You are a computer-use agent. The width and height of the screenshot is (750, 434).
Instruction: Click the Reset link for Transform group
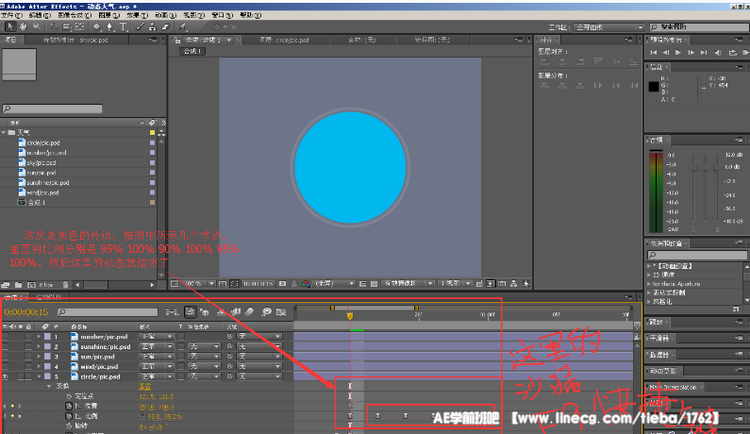point(144,387)
